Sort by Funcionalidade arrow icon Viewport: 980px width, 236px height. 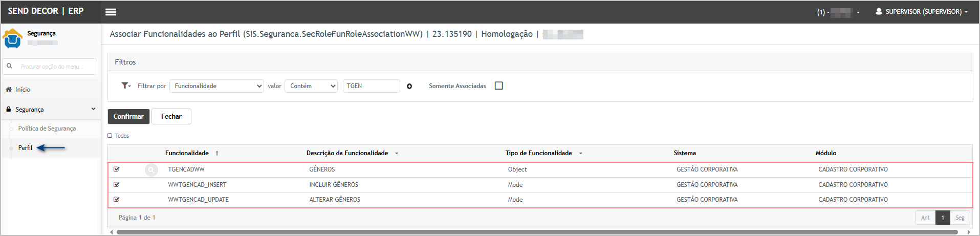point(217,153)
